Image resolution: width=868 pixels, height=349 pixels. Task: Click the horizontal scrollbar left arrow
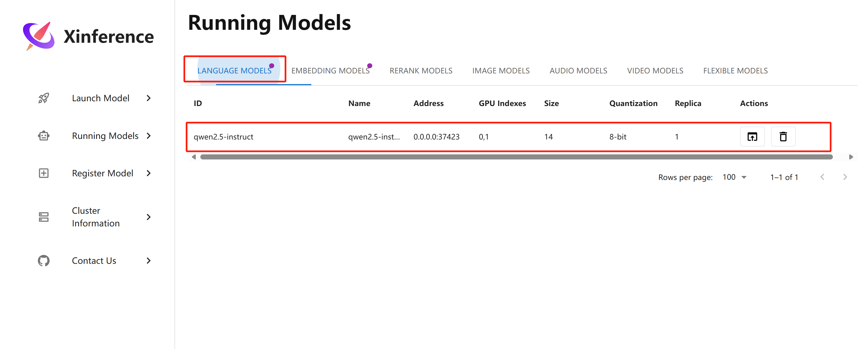194,157
